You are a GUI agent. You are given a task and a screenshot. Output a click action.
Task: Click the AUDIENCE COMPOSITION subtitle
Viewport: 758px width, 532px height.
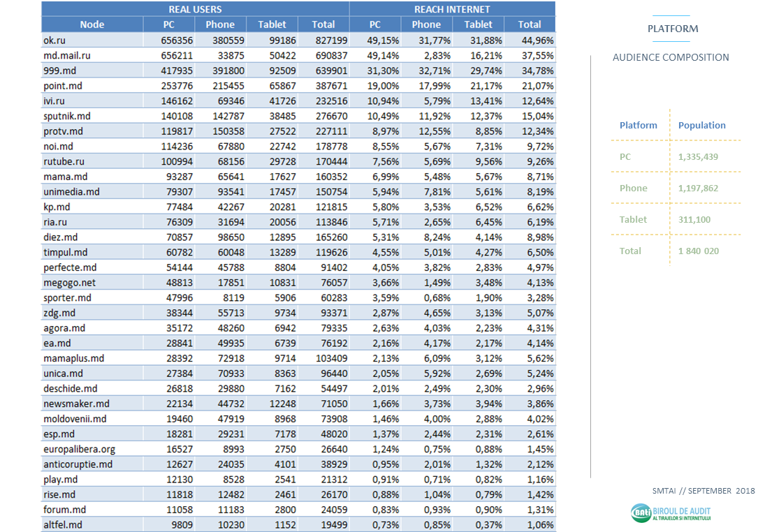[x=671, y=57]
